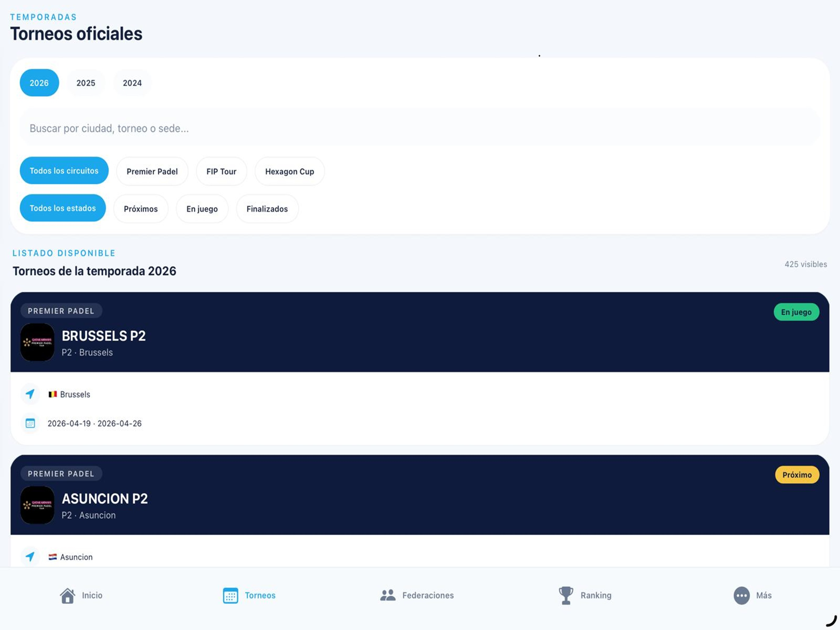Click the "LISTADO DISPONIBLE" section label

64,253
